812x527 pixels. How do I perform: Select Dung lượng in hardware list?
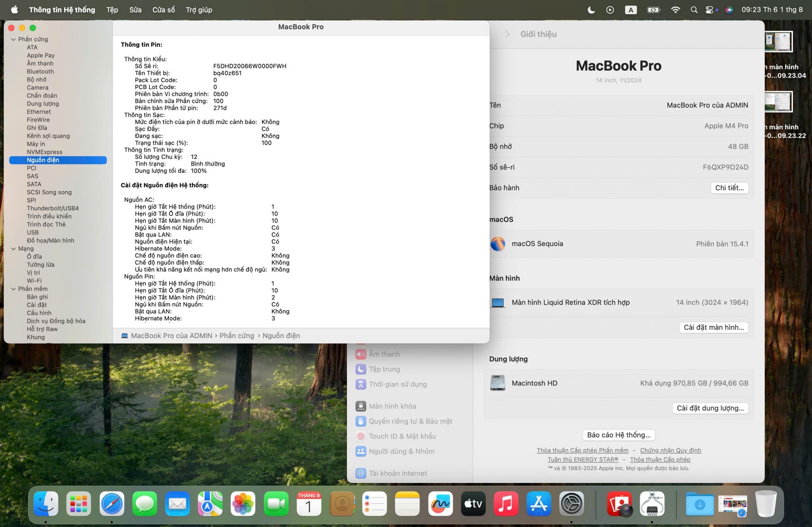(x=43, y=104)
